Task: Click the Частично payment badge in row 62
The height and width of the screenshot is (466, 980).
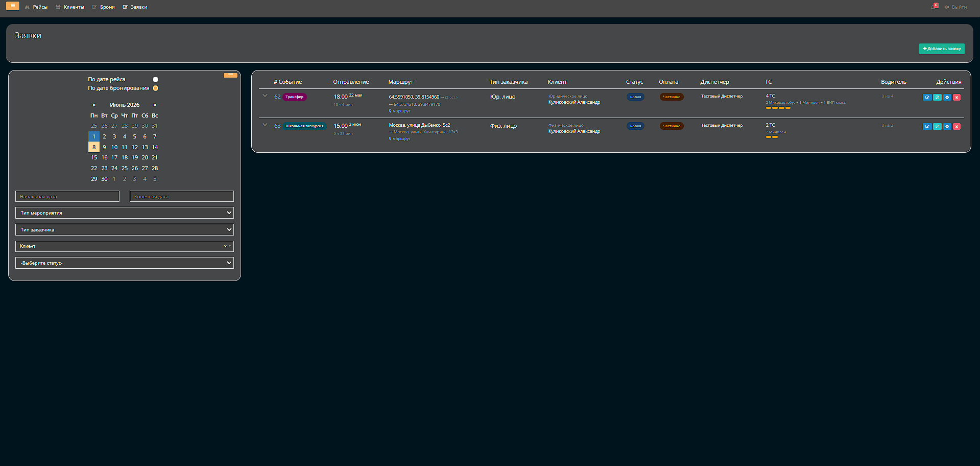Action: click(672, 97)
